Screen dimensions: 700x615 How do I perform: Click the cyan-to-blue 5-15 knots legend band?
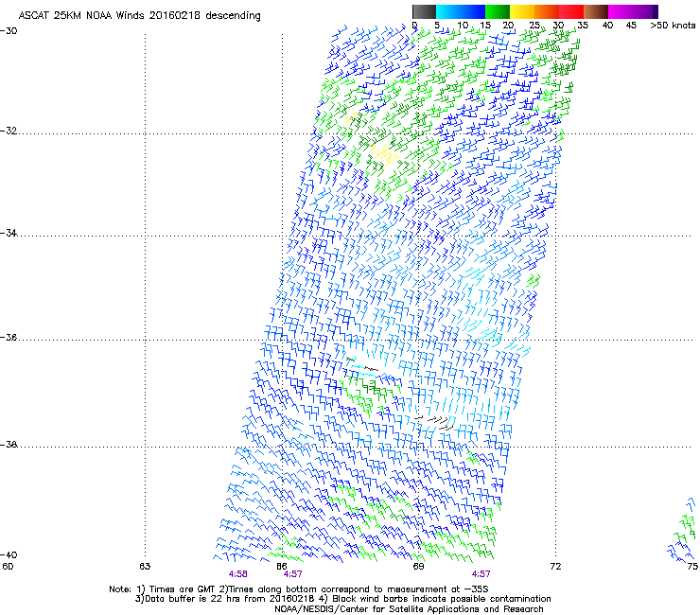461,11
